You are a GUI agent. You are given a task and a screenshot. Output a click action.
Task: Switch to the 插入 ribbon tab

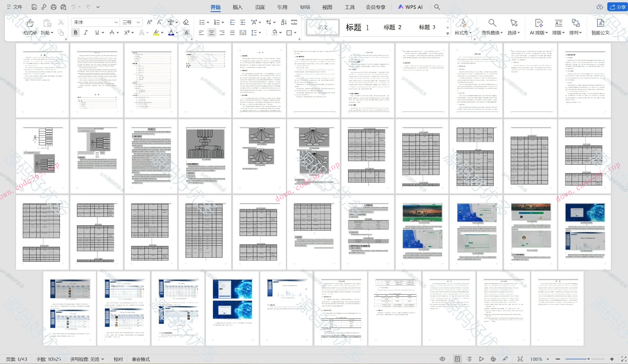[237, 7]
